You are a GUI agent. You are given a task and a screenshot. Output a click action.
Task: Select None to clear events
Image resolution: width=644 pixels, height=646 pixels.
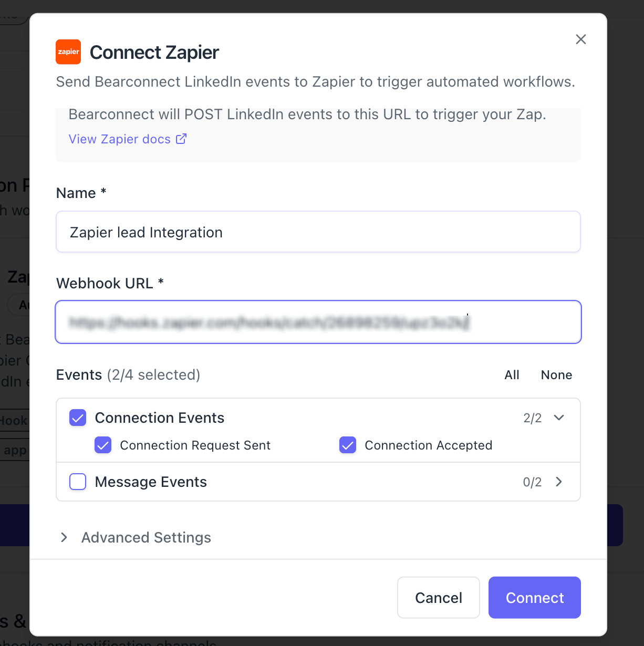(x=556, y=375)
